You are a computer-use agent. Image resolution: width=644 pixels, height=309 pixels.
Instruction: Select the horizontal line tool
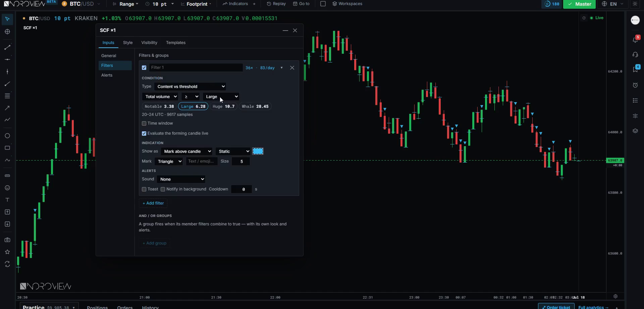[7, 59]
